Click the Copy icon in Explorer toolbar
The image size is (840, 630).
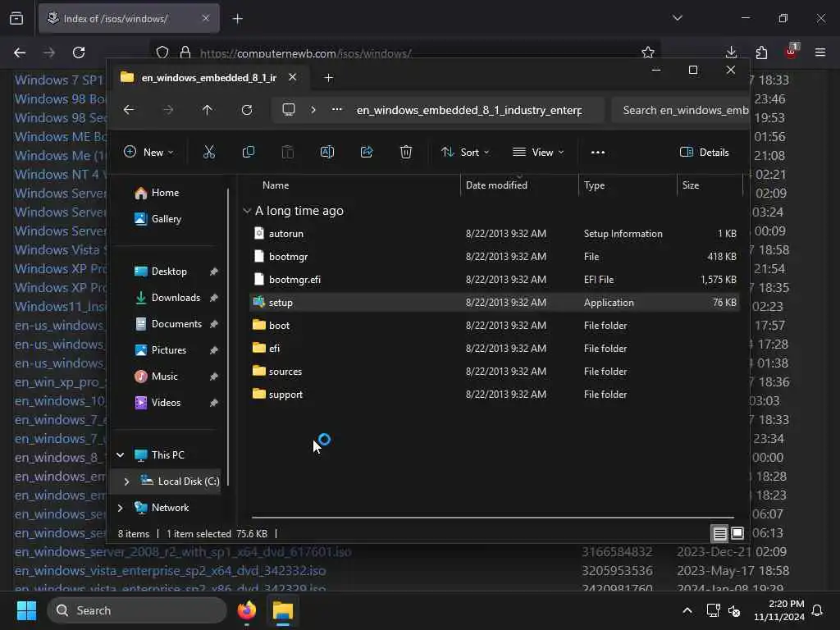click(248, 152)
